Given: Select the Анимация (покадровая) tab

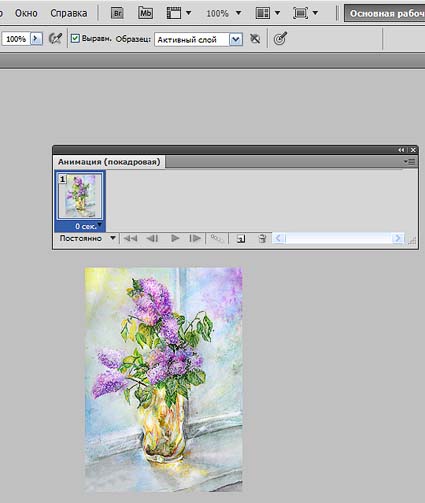Looking at the screenshot, I should click(109, 162).
